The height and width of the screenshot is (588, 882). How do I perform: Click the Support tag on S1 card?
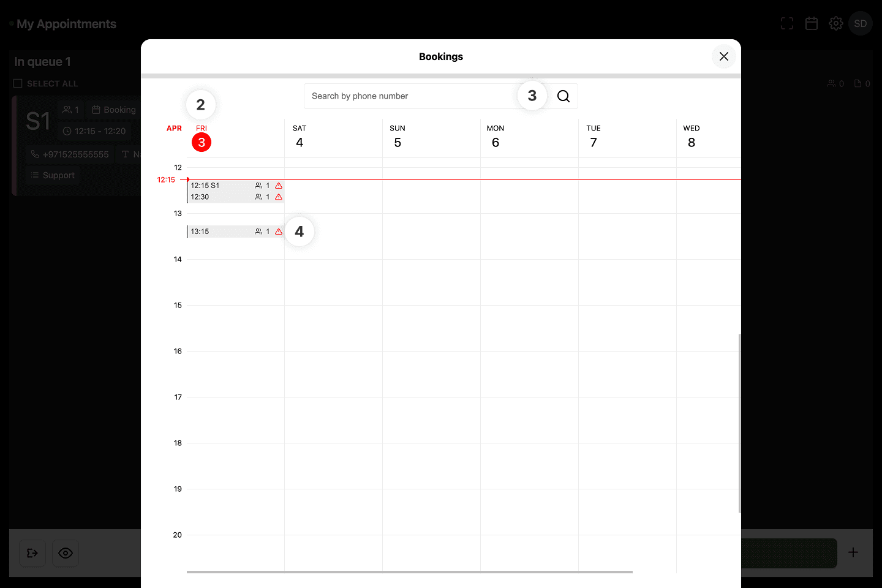(x=53, y=175)
